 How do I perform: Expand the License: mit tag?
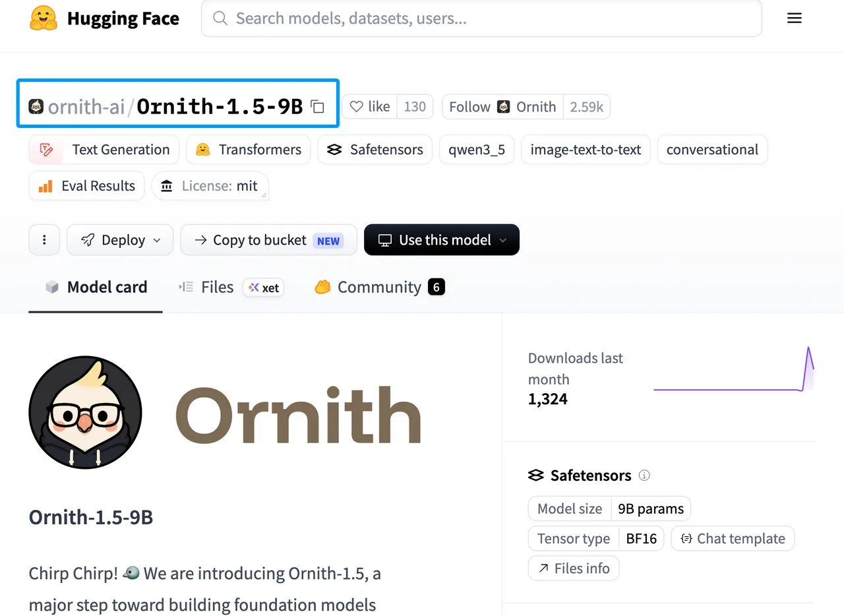point(210,186)
